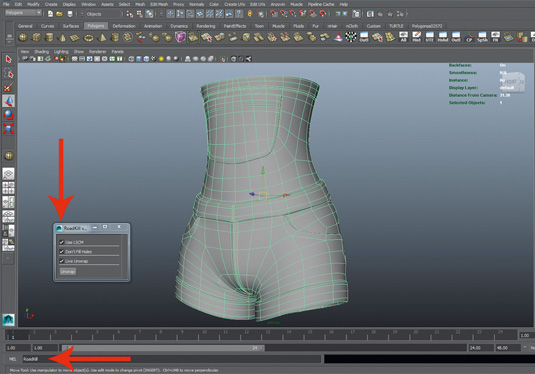Choose the Paint Selection tool
Viewport: 535px width, 374px height.
[x=9, y=87]
